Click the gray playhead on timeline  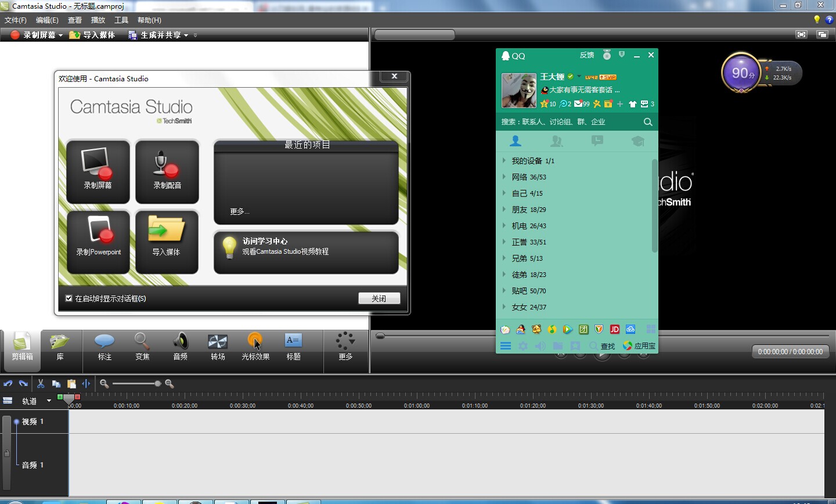69,399
